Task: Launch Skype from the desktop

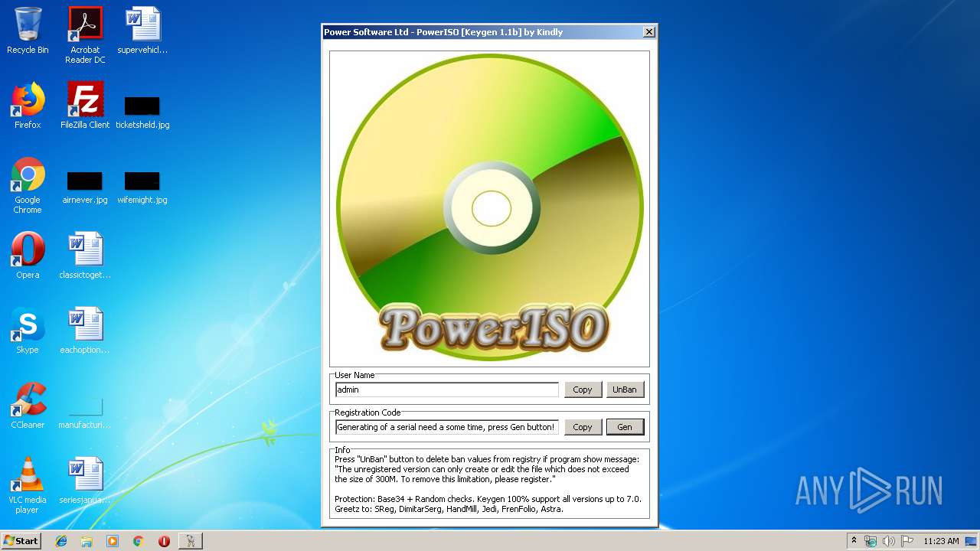Action: 28,331
